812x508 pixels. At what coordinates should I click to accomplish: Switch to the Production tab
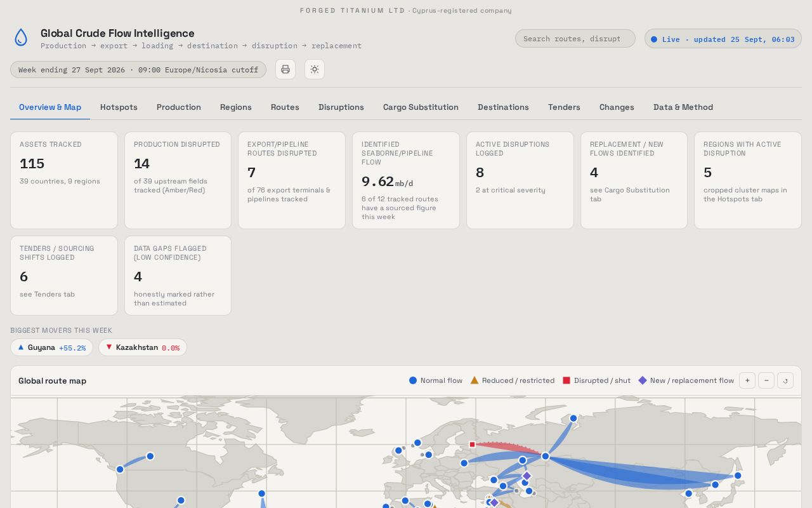pos(179,107)
